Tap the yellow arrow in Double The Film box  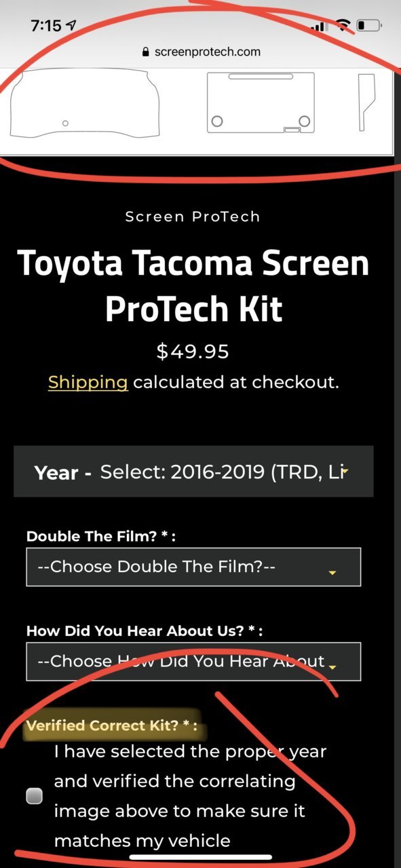pyautogui.click(x=332, y=573)
